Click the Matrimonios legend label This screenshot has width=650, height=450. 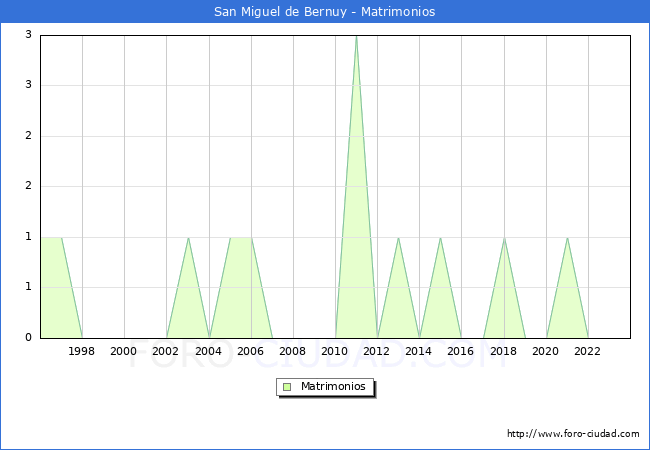click(x=333, y=386)
